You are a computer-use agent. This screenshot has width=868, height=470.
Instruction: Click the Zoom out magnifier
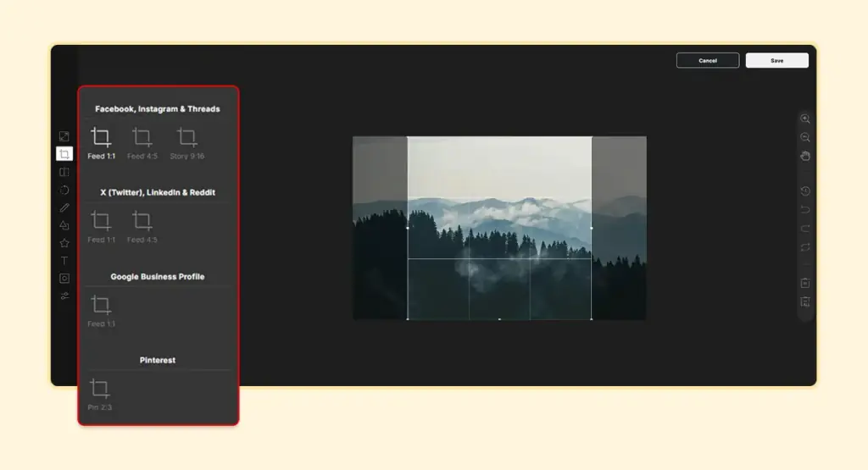click(x=805, y=137)
